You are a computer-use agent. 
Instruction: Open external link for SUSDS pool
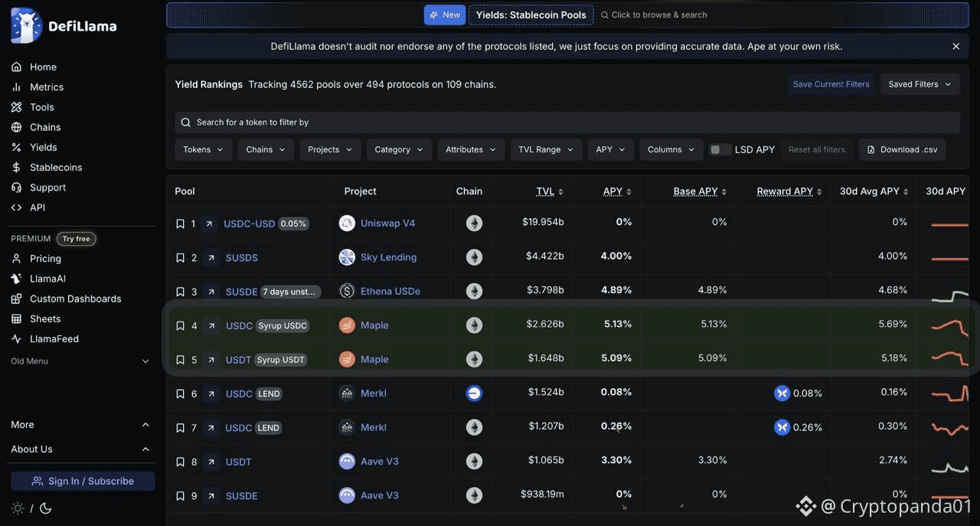click(211, 258)
